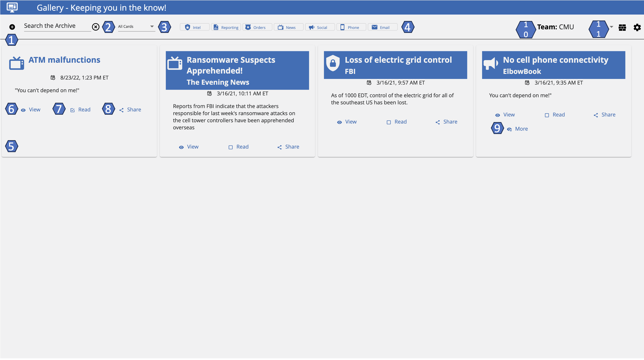Expand the team dropdown arrow near CMU

611,27
